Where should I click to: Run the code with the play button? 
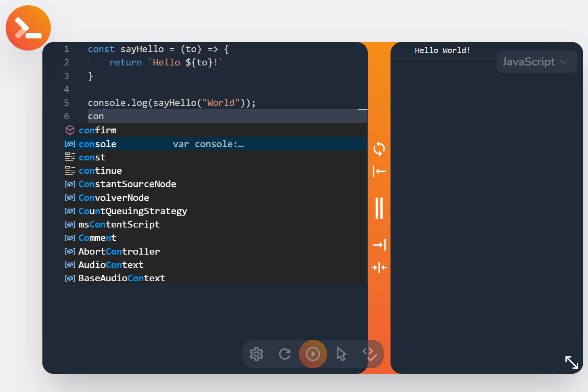point(313,354)
